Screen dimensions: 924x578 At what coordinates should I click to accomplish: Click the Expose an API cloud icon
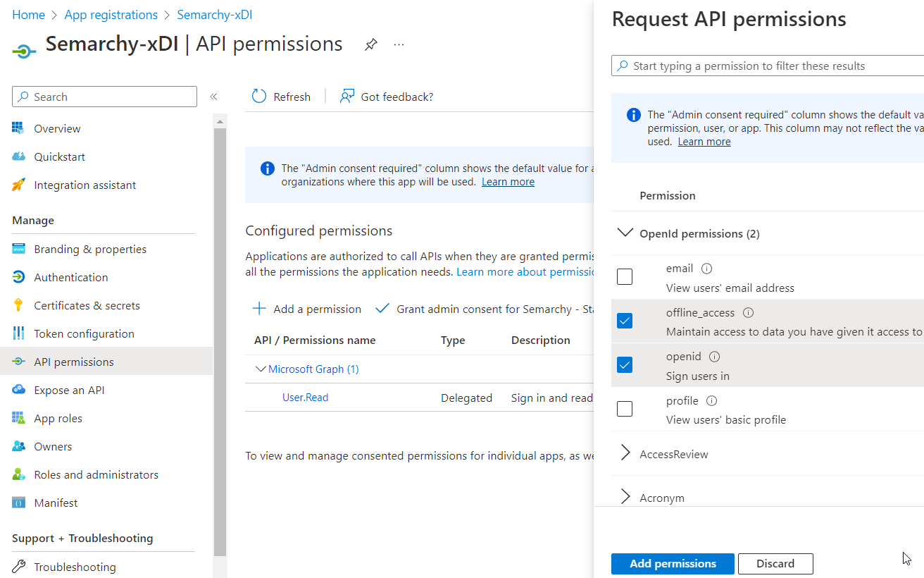[x=18, y=390]
